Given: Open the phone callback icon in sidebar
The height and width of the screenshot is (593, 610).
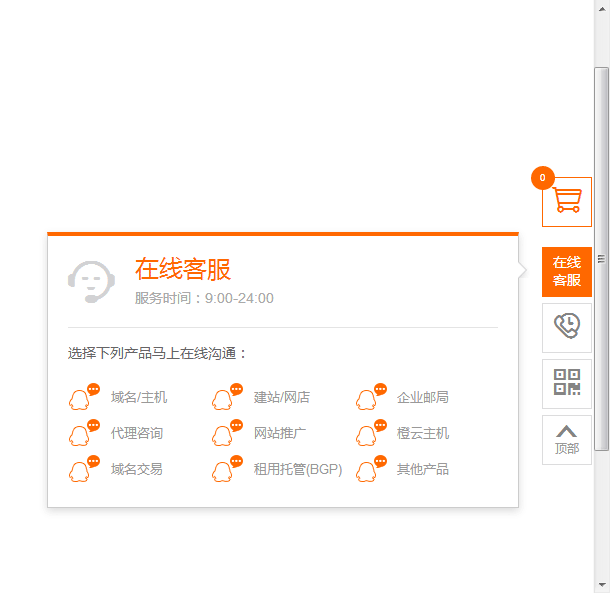Looking at the screenshot, I should [x=567, y=328].
